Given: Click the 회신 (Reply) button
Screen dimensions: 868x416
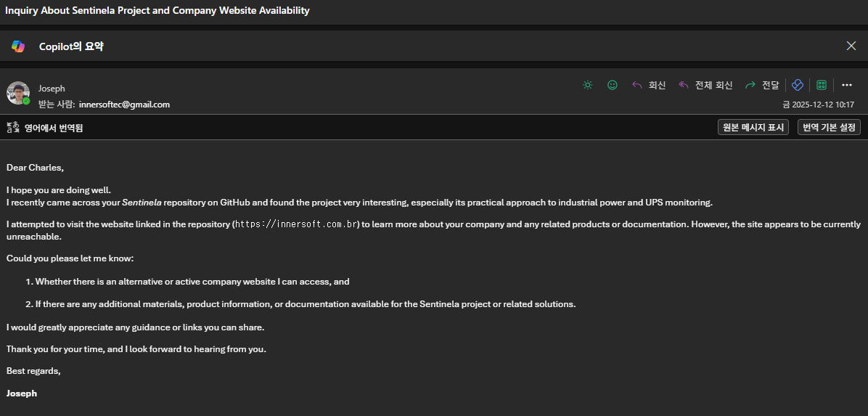Looking at the screenshot, I should coord(649,85).
